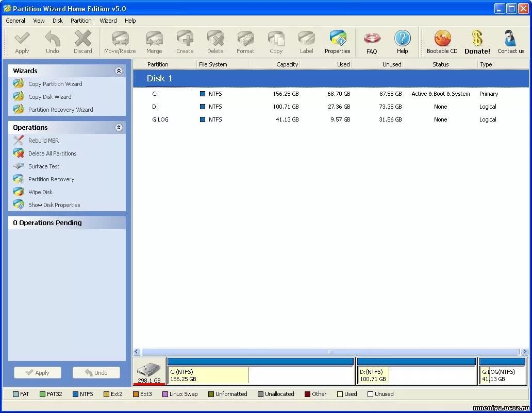Click the Contact us icon
The image size is (532, 413).
510,38
